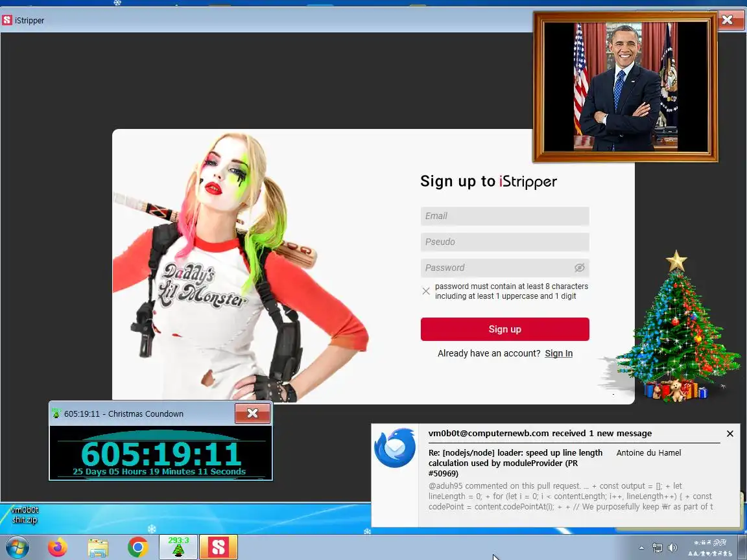Open the taskbar clock and date
The height and width of the screenshot is (560, 747).
click(710, 548)
